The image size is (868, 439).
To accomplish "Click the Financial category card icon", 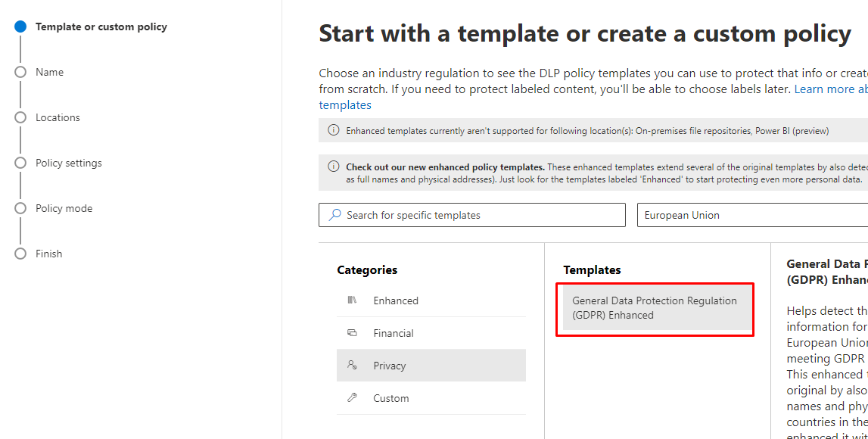I will click(352, 333).
